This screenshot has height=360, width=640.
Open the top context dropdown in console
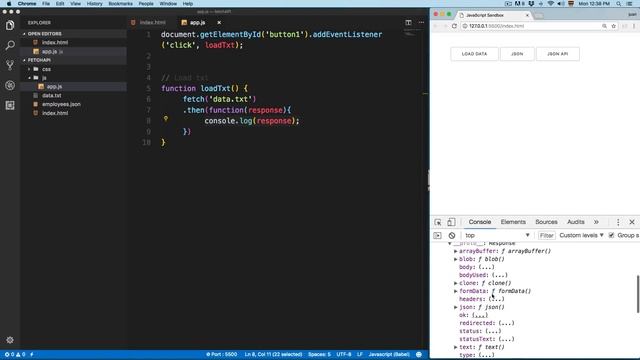[497, 236]
